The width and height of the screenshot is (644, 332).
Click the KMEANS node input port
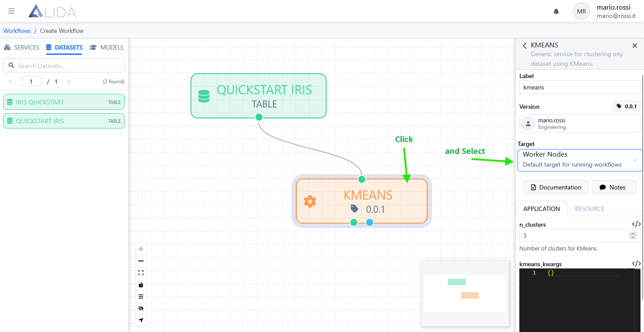[x=362, y=179]
